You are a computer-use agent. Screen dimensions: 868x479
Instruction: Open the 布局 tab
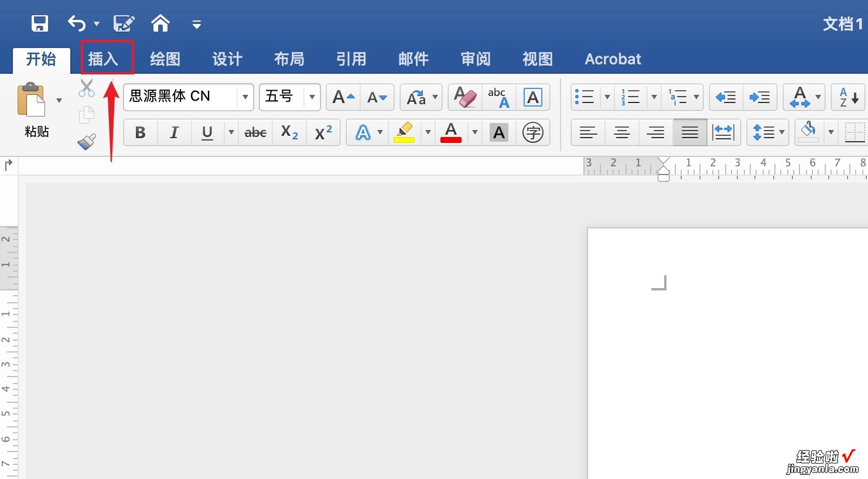tap(289, 59)
